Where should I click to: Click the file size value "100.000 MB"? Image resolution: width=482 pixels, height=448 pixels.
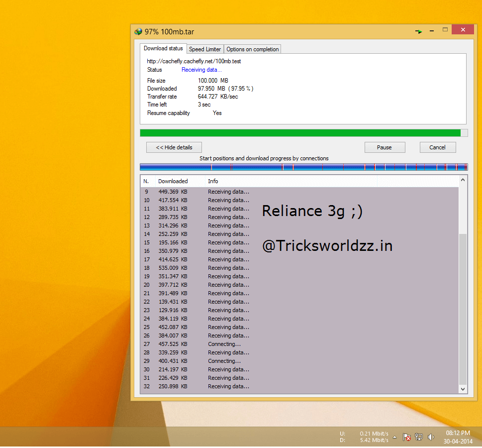click(213, 81)
